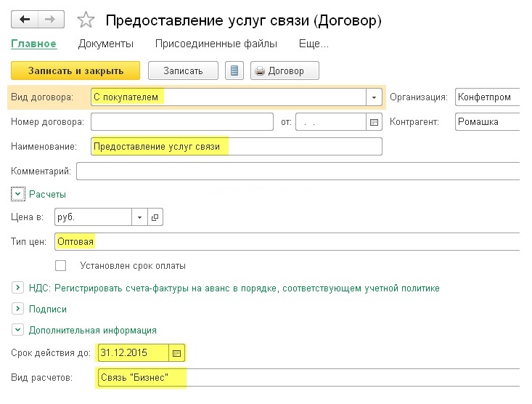Collapse the Дополнительная информация section
The width and height of the screenshot is (532, 404).
pos(17,330)
